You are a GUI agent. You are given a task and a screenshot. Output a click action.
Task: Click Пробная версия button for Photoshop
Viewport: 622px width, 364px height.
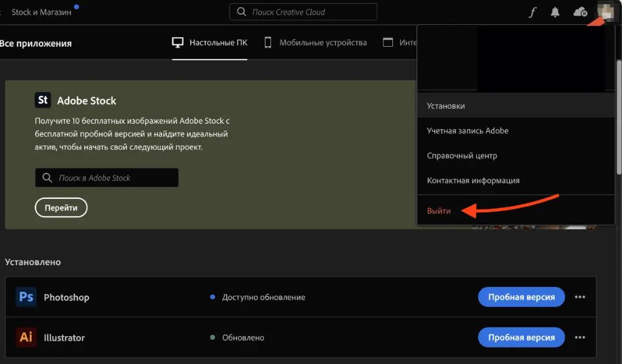pos(521,297)
